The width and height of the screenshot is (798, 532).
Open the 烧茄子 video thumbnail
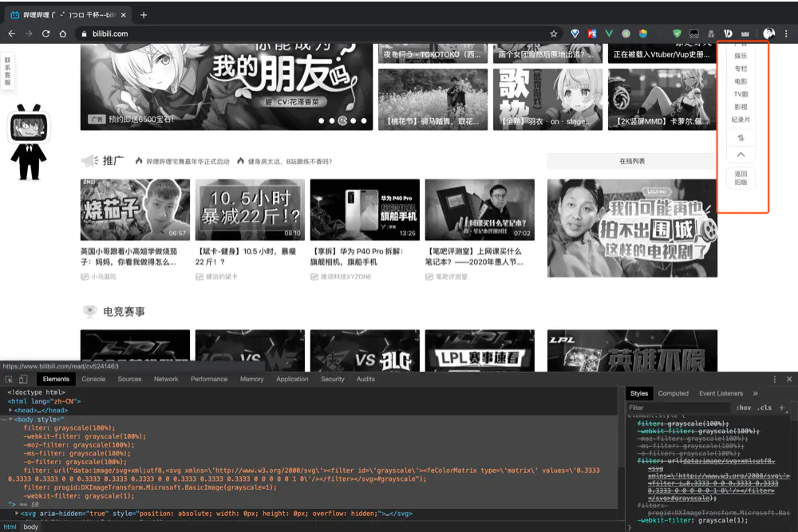(135, 210)
